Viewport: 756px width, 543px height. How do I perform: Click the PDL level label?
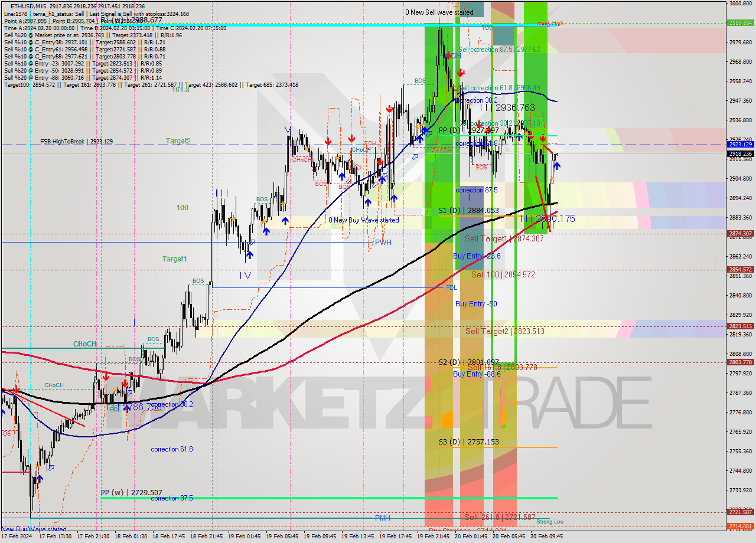(451, 288)
